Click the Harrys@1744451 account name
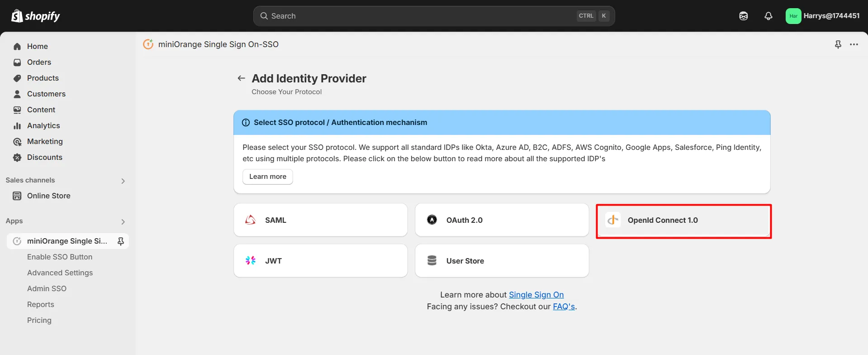Screen dimensions: 868x355 pyautogui.click(x=831, y=16)
